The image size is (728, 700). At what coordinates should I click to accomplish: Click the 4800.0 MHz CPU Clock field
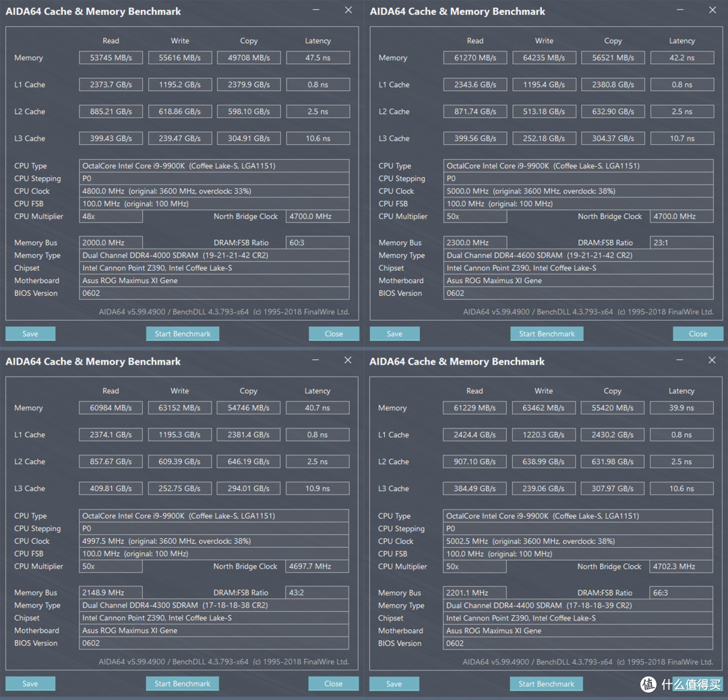point(214,191)
